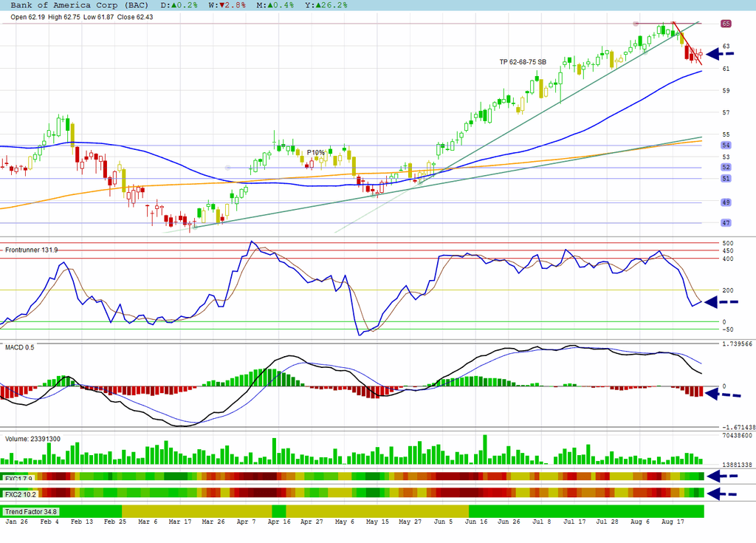This screenshot has height=543, width=756.
Task: Click the -1.671438 MACD lower scale value
Action: 738,427
